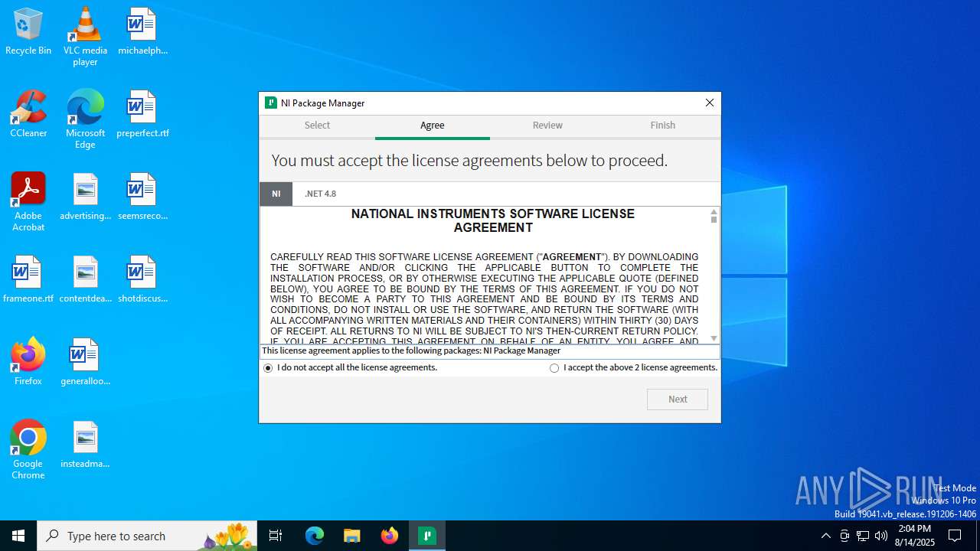Switch to NI Package Manager taskbar button
980x551 pixels.
click(x=427, y=536)
